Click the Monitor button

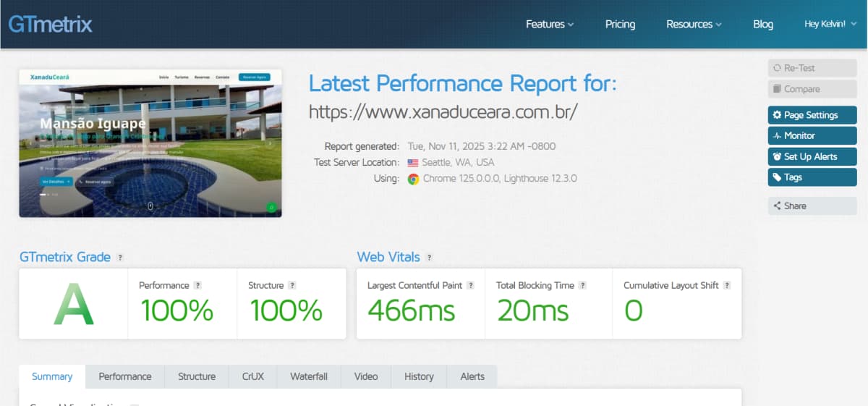pyautogui.click(x=812, y=135)
